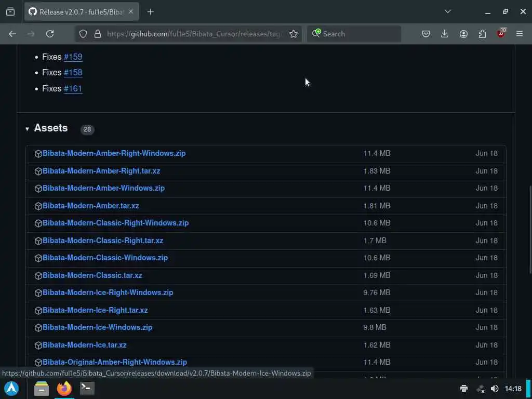Download Bibata-Modern-Amber.tar.xz
Viewport: 532px width, 399px height.
click(90, 206)
